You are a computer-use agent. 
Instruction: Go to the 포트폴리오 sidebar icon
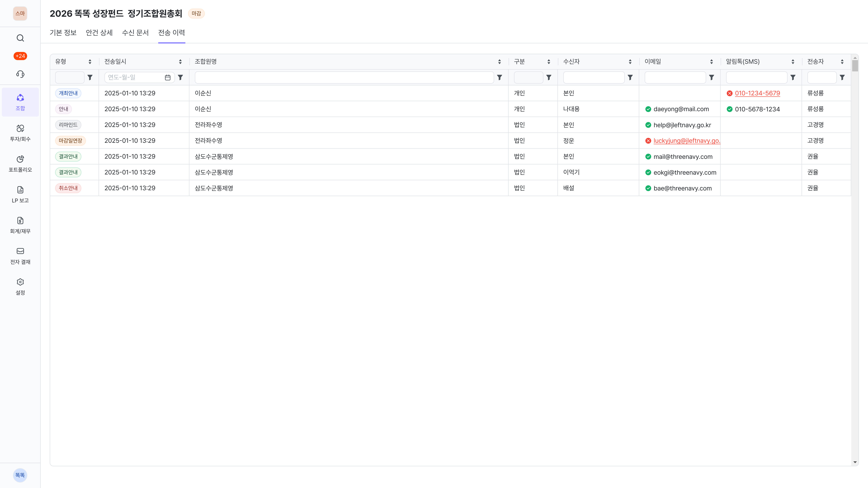tap(20, 163)
